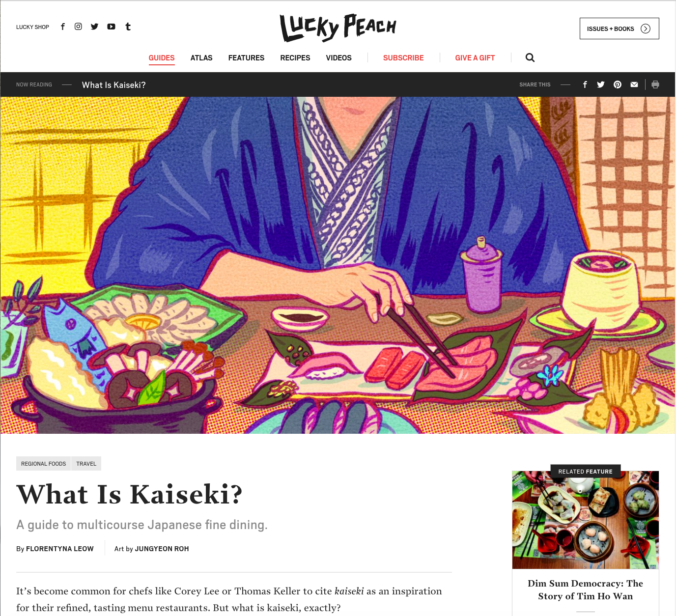Viewport: 676px width, 616px height.
Task: Share article on Twitter in dark bar
Action: tap(601, 84)
